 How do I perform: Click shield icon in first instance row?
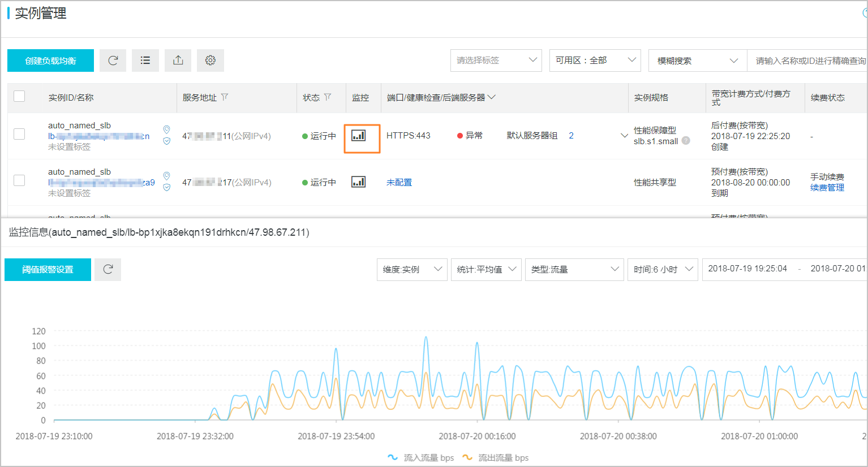pyautogui.click(x=166, y=141)
